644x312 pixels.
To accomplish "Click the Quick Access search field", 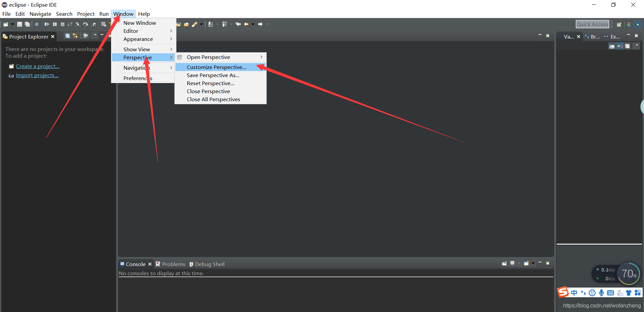I will coord(592,24).
